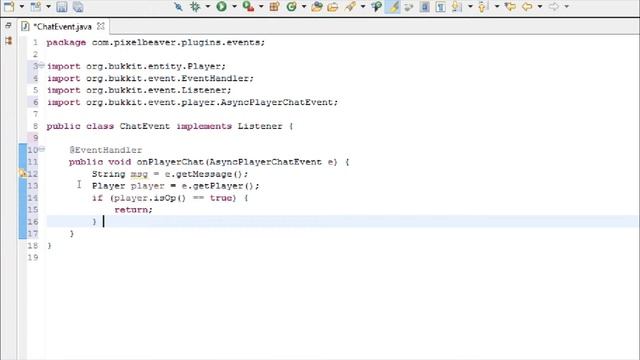
Task: Click the ChatEvent class name on line 8
Action: (144, 126)
